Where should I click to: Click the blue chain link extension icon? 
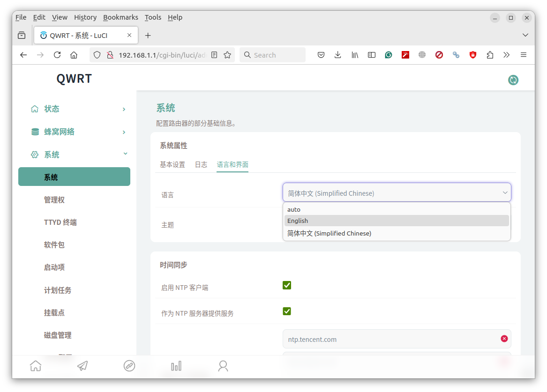click(456, 55)
